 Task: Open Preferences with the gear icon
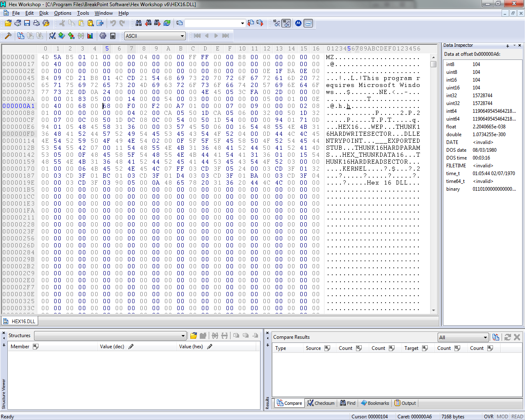tap(103, 36)
